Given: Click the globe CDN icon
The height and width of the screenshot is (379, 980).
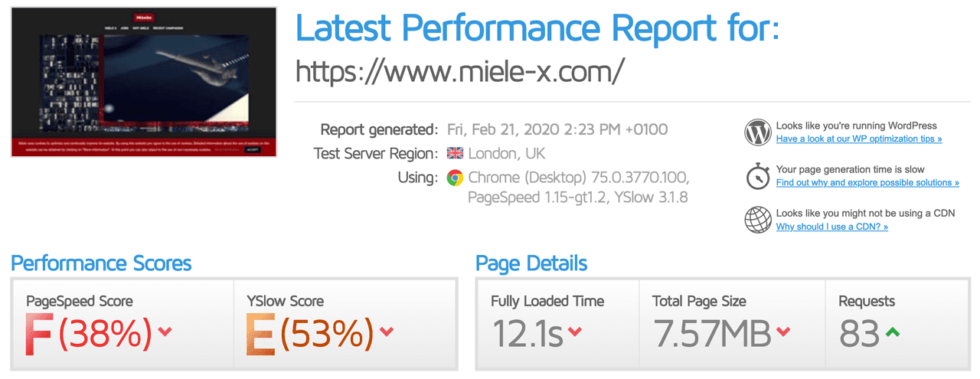Looking at the screenshot, I should click(x=757, y=220).
